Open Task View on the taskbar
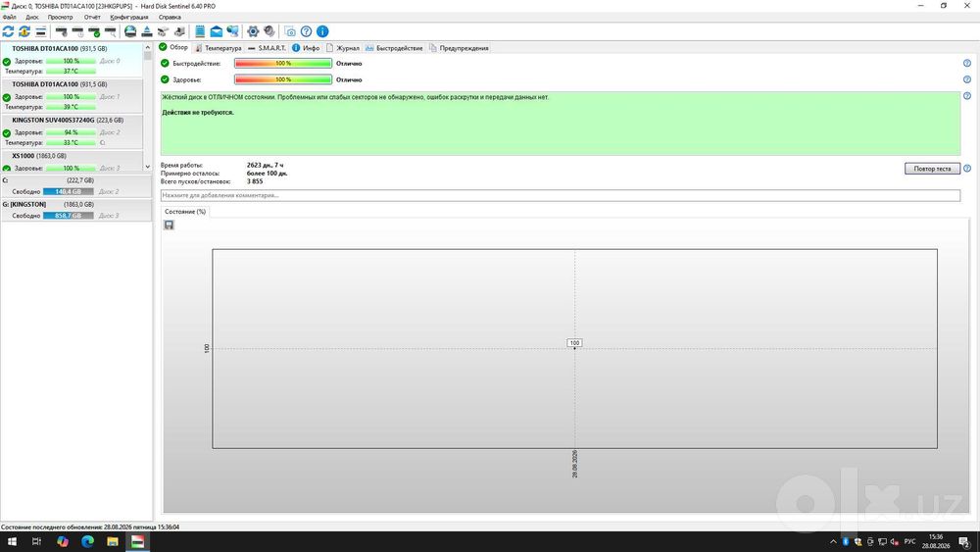Viewport: 980px width, 552px height. pyautogui.click(x=36, y=541)
